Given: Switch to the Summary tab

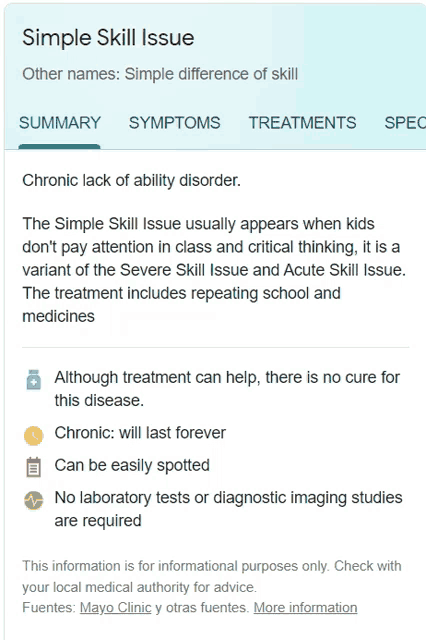Looking at the screenshot, I should tap(60, 123).
